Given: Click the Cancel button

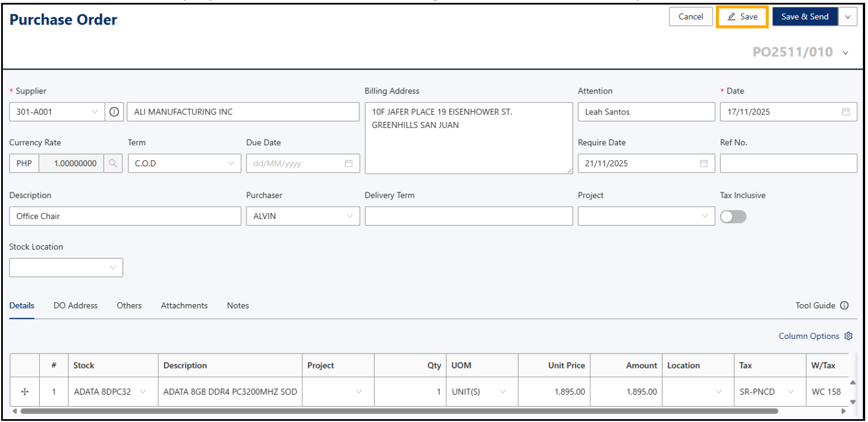Looking at the screenshot, I should tap(690, 17).
